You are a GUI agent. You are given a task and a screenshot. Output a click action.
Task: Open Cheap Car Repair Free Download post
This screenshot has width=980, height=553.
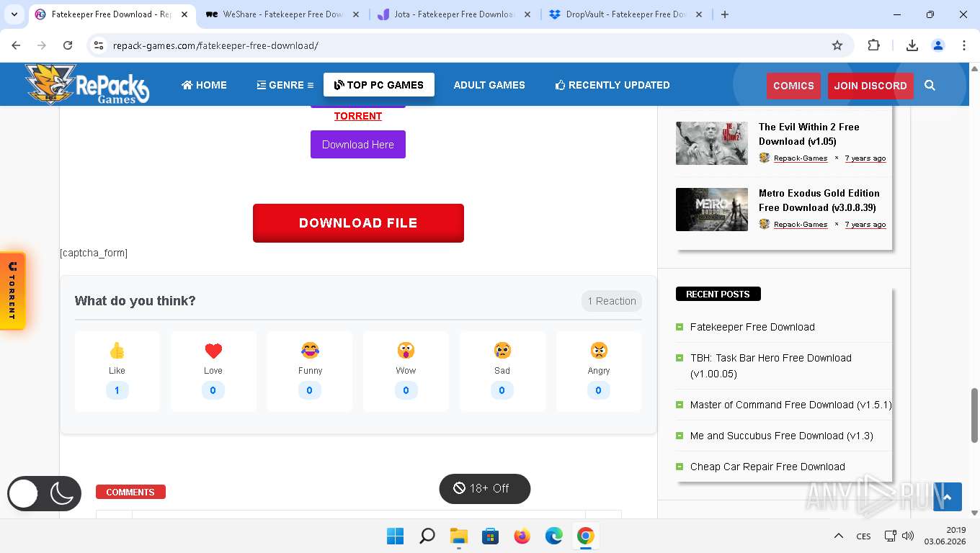(767, 467)
